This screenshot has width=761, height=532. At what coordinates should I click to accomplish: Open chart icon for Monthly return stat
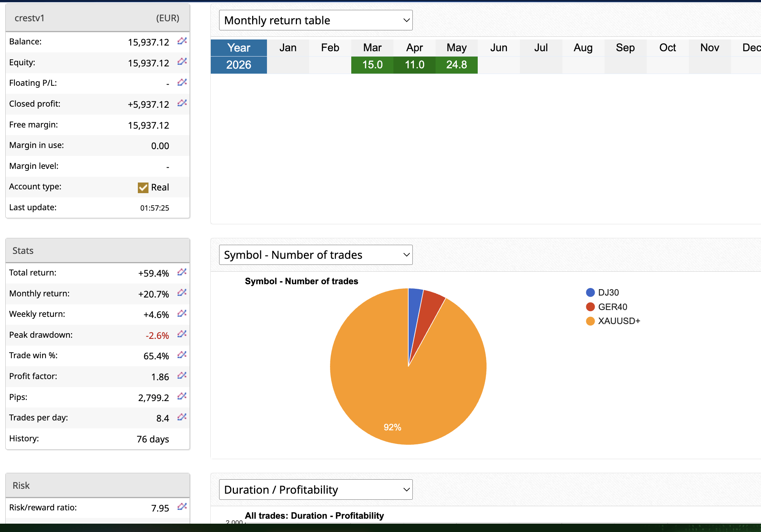click(x=182, y=293)
